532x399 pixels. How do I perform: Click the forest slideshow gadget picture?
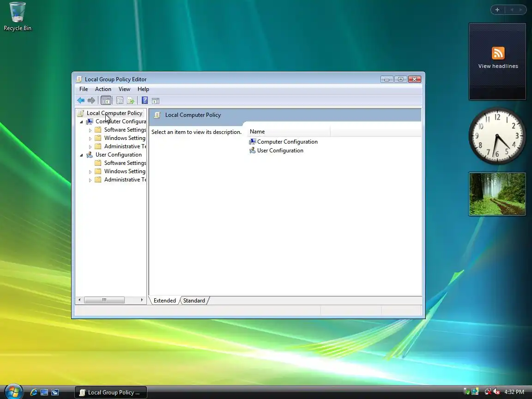click(497, 194)
